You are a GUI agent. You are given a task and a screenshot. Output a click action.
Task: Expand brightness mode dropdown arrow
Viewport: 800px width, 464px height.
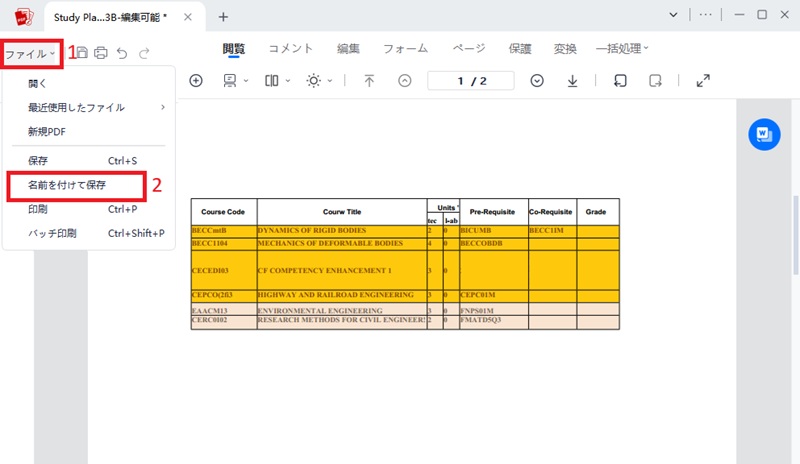[x=330, y=81]
